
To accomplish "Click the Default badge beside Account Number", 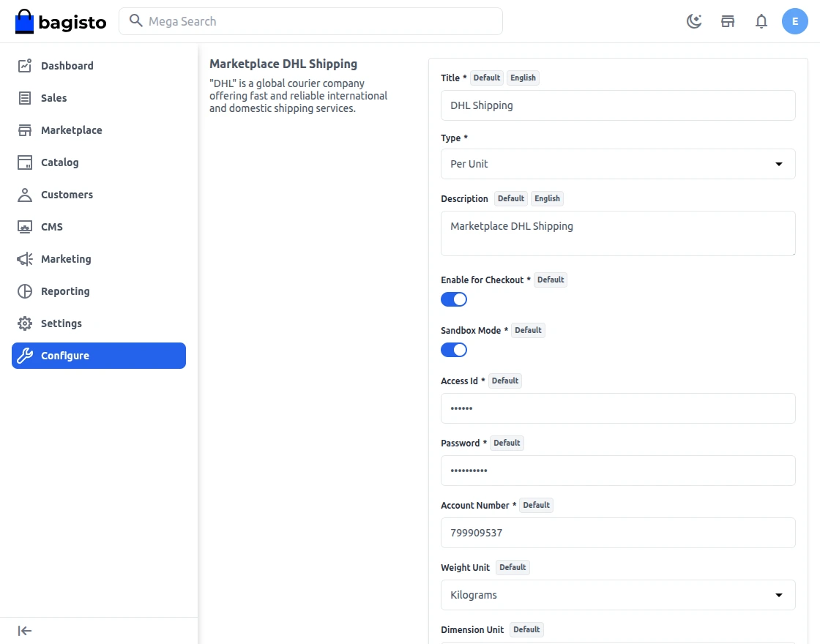I will 537,506.
